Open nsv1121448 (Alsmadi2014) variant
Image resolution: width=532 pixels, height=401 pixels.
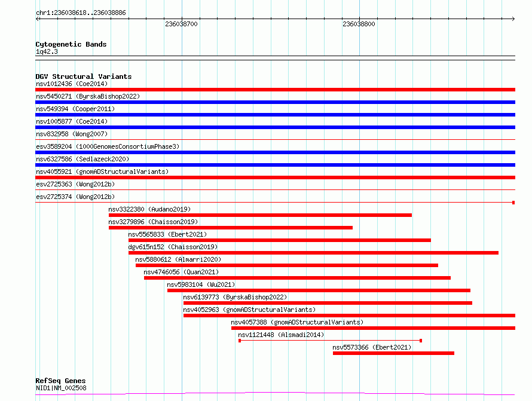pyautogui.click(x=281, y=335)
